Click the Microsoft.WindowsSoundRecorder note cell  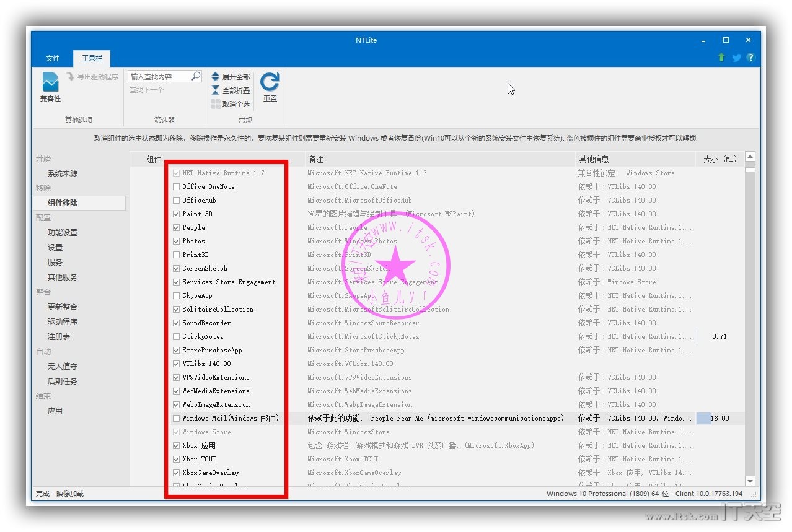pos(363,323)
